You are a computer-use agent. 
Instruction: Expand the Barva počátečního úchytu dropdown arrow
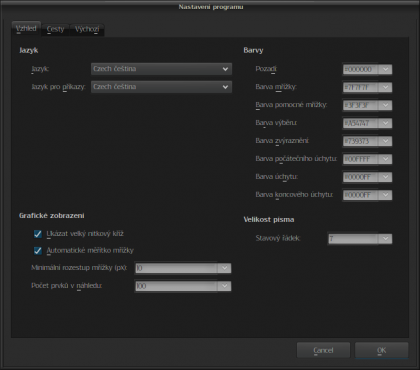(385, 159)
